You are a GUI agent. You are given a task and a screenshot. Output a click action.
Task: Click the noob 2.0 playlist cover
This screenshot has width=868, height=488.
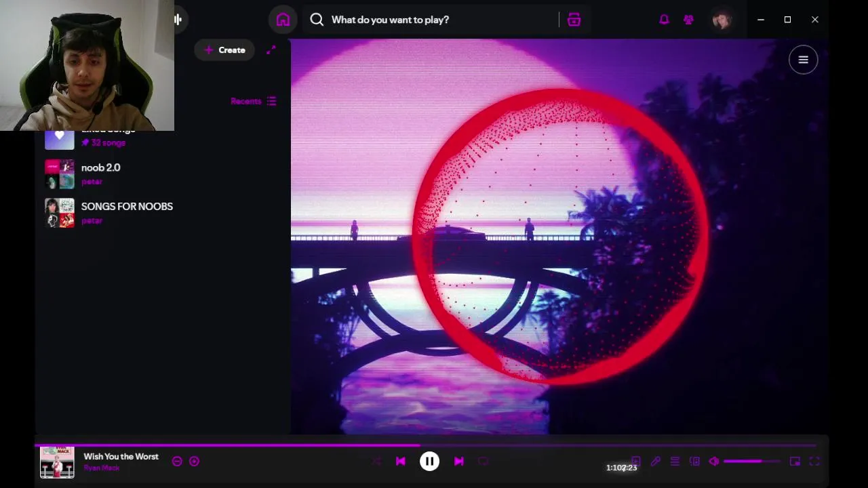pos(60,174)
